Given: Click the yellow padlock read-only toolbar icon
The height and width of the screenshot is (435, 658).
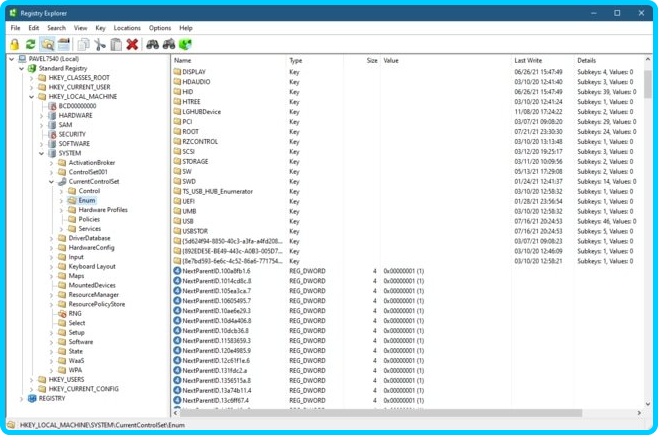Looking at the screenshot, I should [x=15, y=44].
